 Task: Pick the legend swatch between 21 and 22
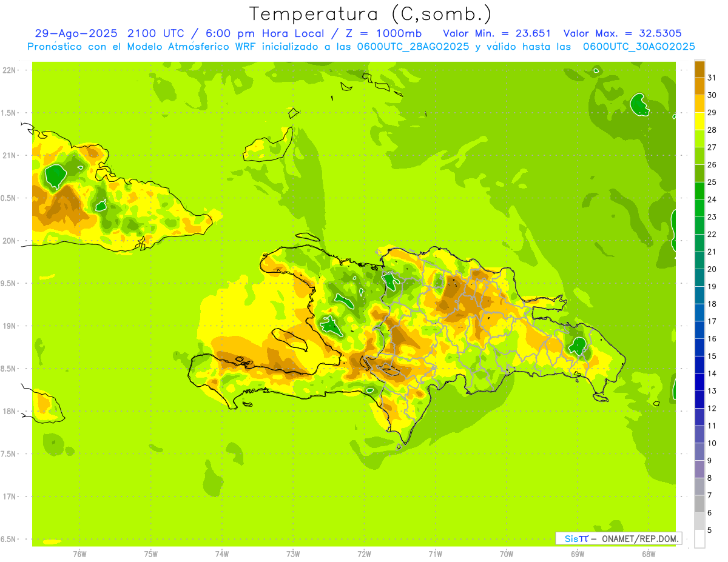pyautogui.click(x=699, y=243)
